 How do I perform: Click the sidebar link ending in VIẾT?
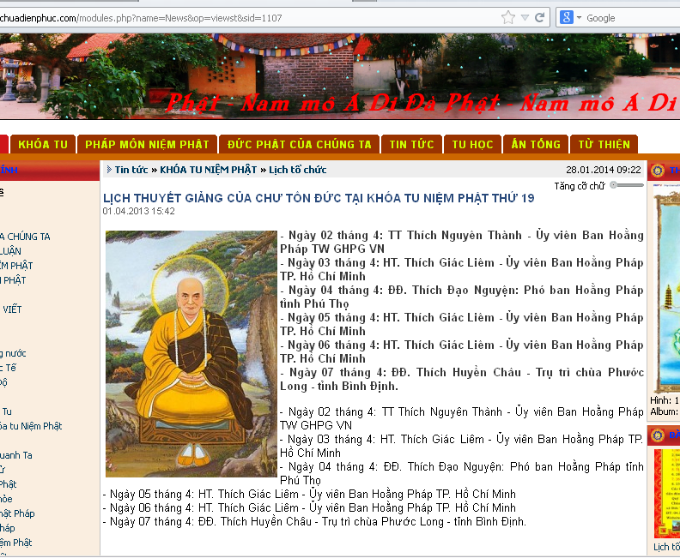tap(11, 310)
